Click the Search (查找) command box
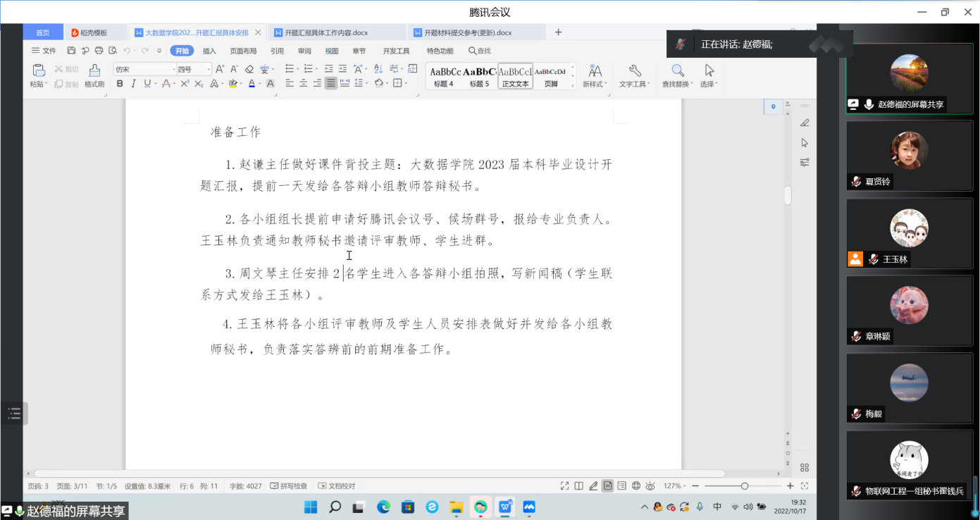 point(480,51)
